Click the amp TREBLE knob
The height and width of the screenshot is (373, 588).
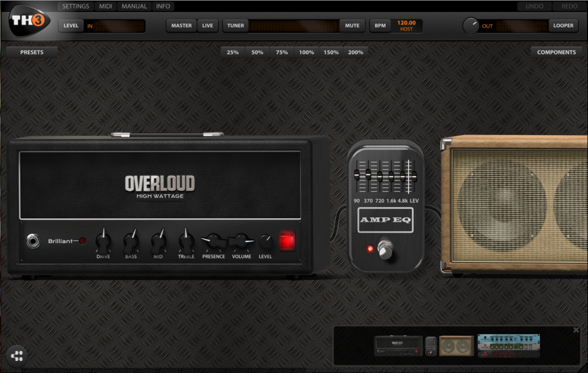(186, 241)
